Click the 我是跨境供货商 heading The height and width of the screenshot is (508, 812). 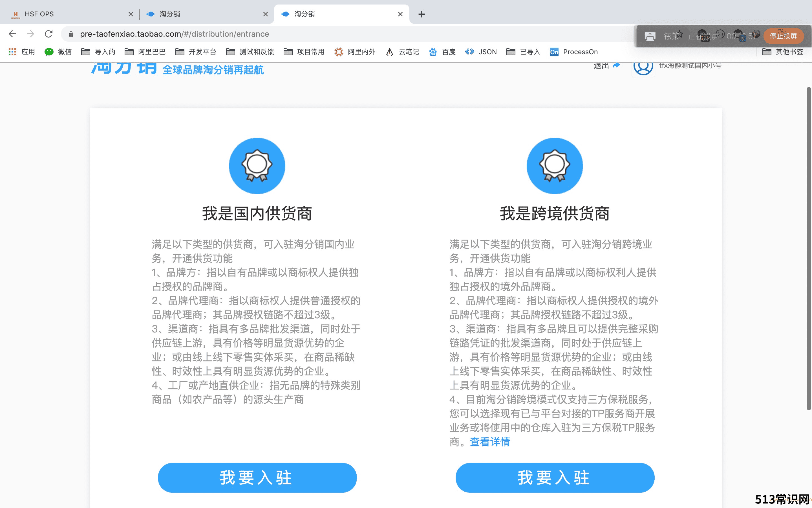click(x=555, y=213)
